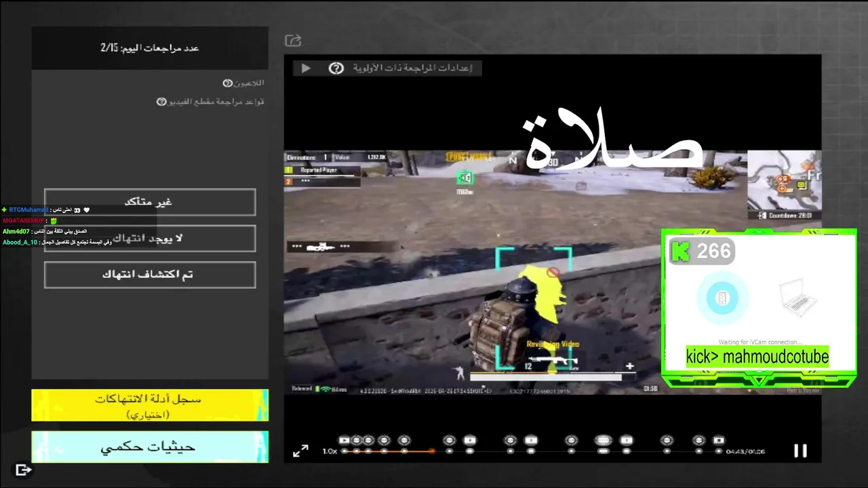
Task: Choose the تم اكتشاف انتهاك verdict button
Action: pos(150,274)
